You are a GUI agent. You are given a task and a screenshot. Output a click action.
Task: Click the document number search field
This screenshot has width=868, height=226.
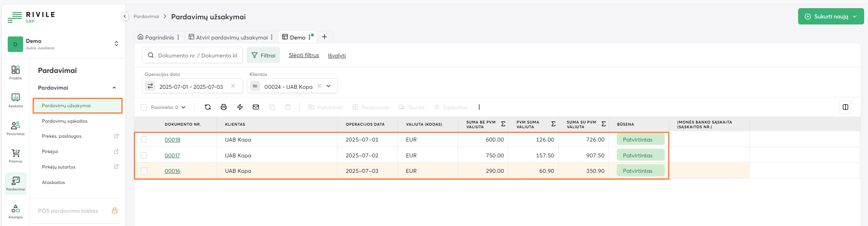coord(197,55)
